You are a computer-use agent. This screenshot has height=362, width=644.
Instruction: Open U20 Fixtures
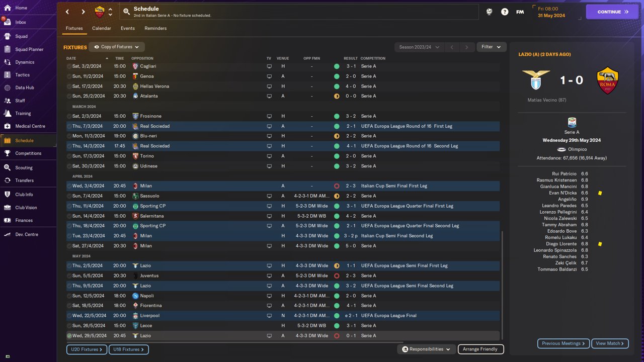tap(87, 349)
